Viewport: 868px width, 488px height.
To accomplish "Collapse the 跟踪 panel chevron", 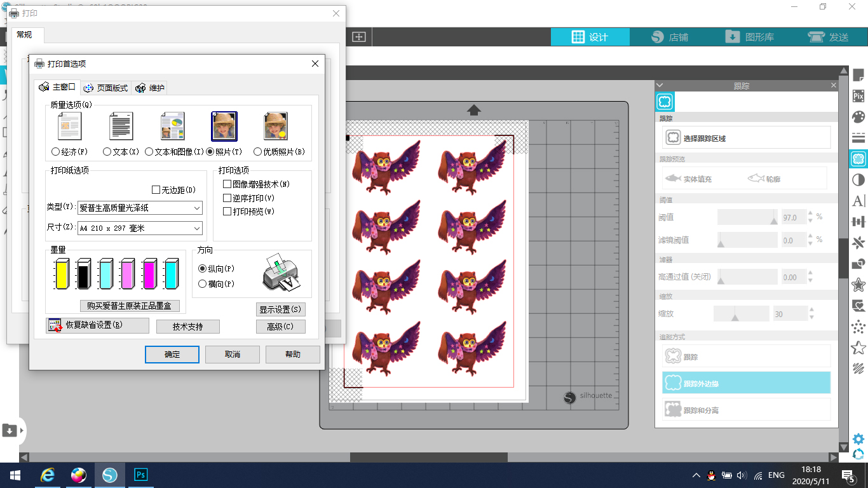I will 660,85.
